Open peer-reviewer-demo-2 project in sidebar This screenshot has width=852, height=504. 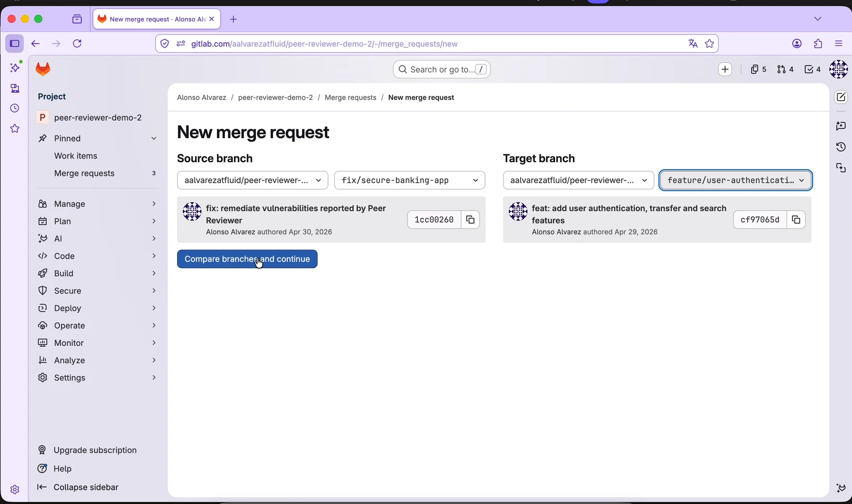[x=98, y=118]
